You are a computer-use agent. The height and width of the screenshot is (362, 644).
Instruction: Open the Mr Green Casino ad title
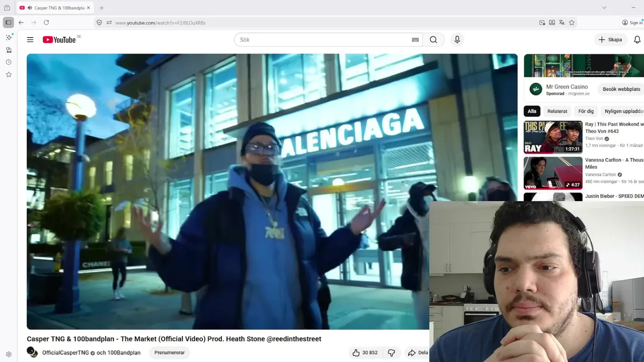pos(567,86)
